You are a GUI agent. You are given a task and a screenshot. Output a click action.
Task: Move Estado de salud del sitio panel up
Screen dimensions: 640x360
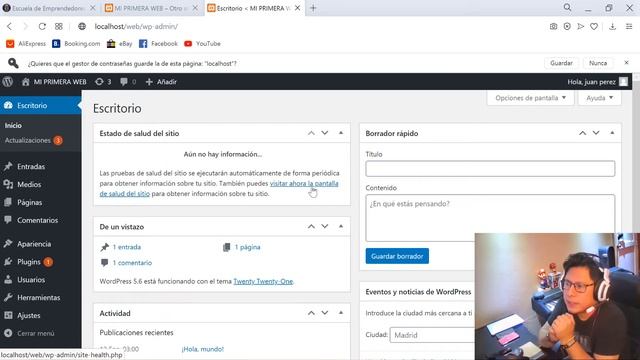coord(311,133)
